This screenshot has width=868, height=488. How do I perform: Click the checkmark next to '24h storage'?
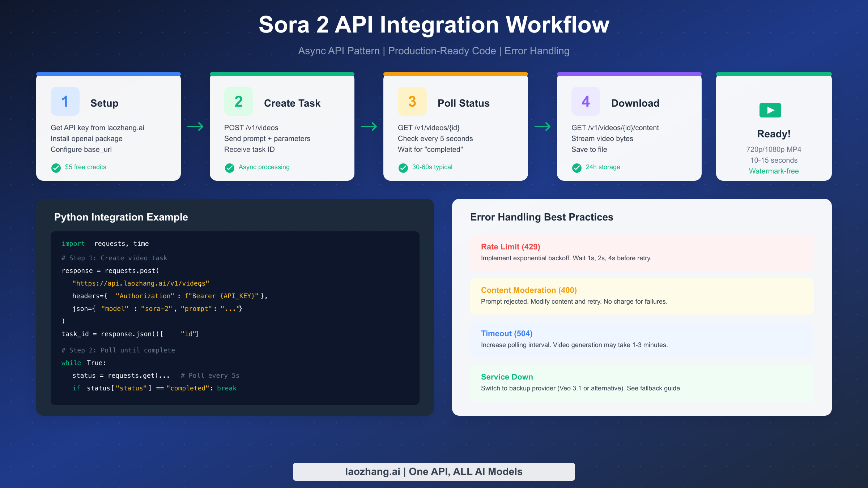[576, 168]
